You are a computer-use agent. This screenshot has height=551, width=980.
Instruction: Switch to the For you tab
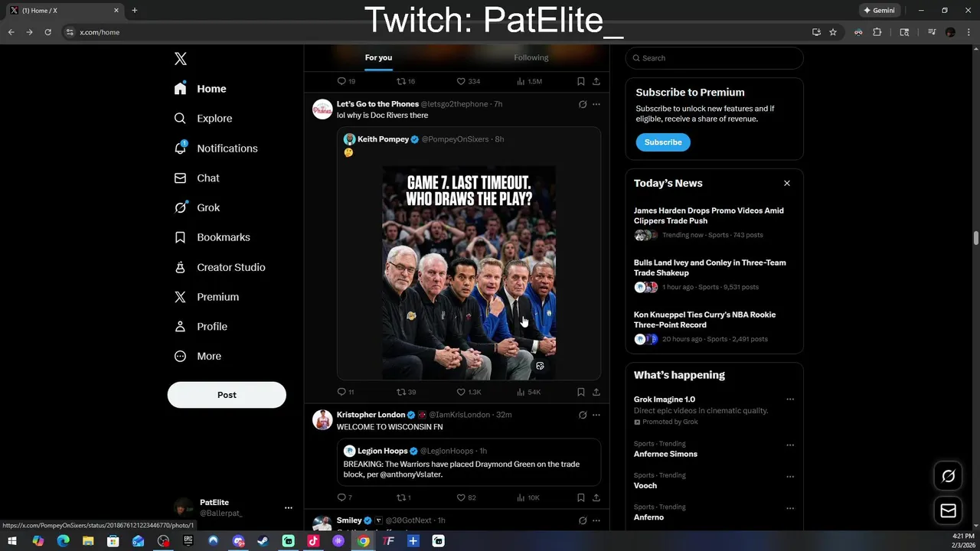point(378,57)
